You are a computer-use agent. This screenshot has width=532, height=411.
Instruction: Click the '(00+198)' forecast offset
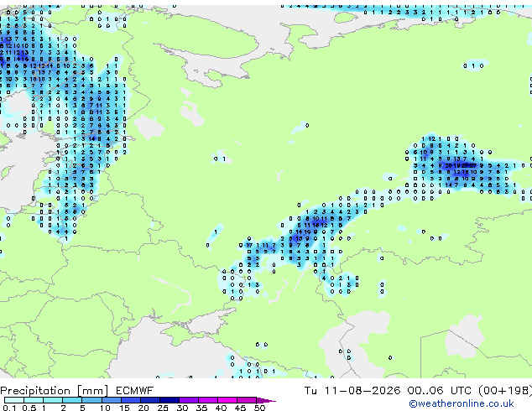pos(505,391)
